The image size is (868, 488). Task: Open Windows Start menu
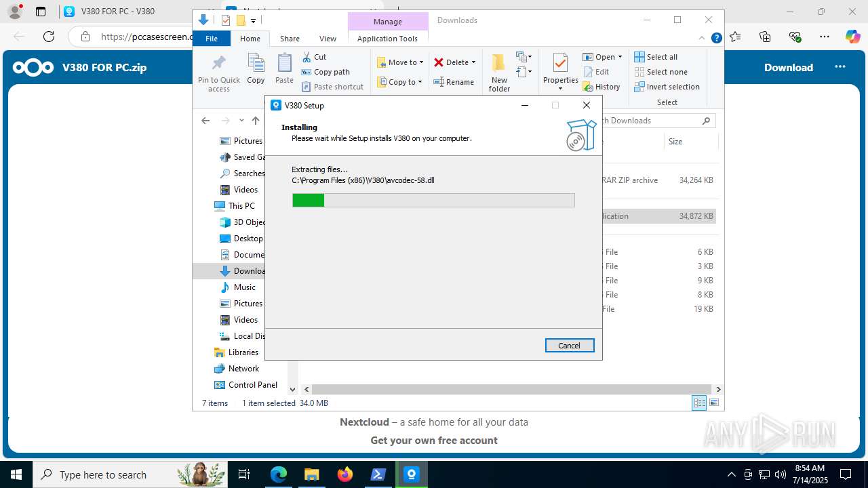pos(16,474)
